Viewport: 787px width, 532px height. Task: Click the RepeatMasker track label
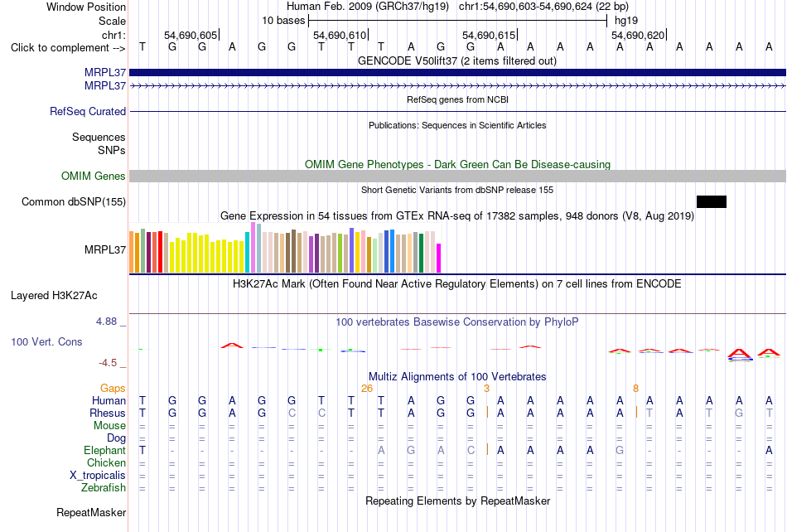[91, 512]
